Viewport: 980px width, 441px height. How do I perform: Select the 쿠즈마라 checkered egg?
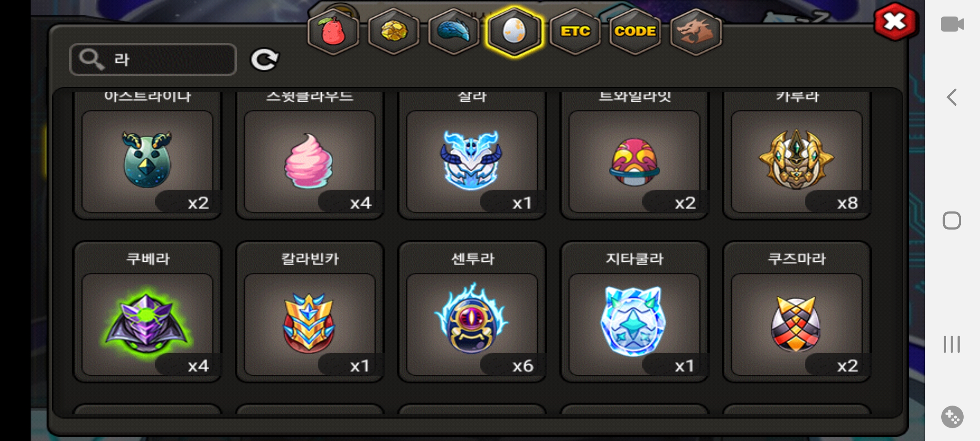[x=797, y=312]
